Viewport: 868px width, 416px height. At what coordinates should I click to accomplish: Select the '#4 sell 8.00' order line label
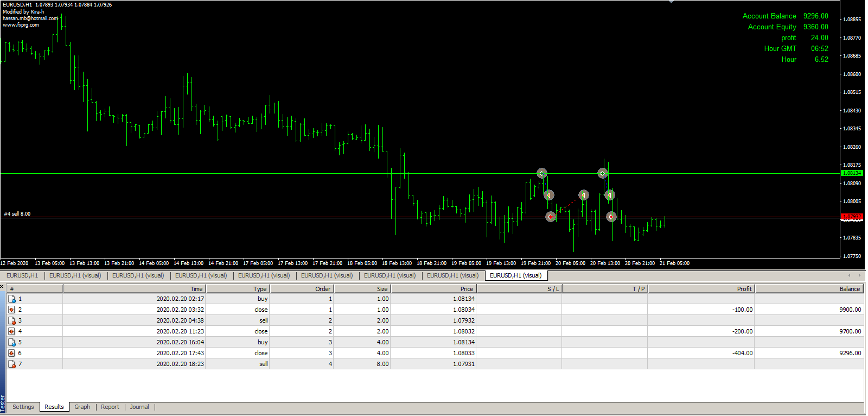(17, 214)
